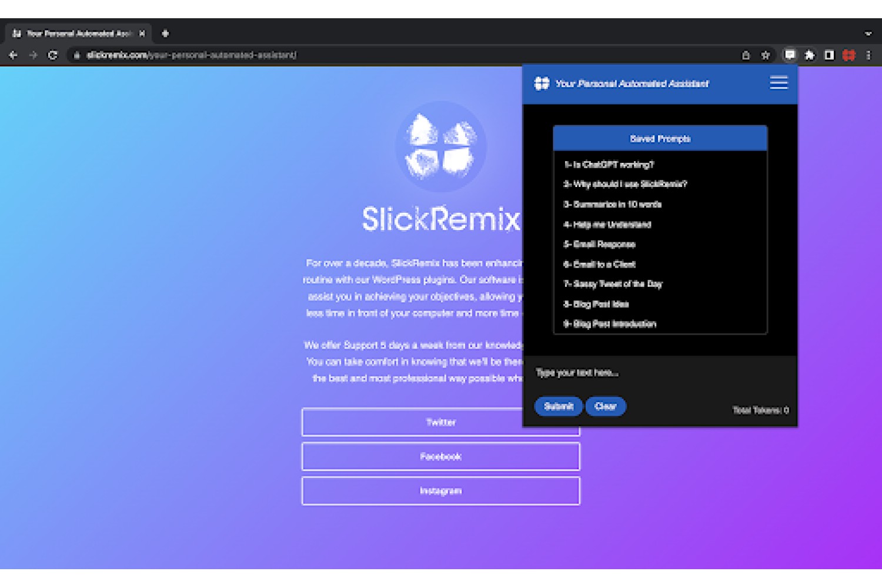Submit the typed prompt

coord(559,406)
